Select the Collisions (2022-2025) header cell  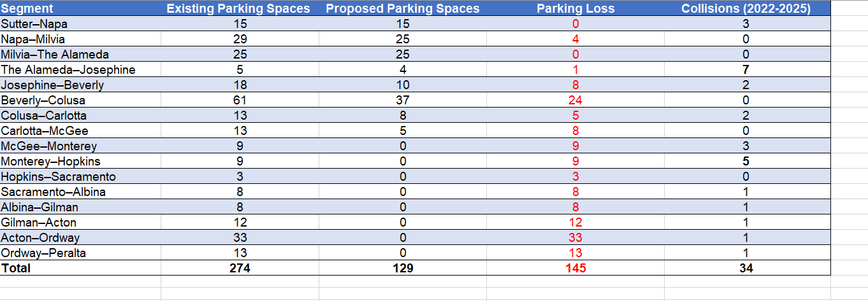coord(746,8)
